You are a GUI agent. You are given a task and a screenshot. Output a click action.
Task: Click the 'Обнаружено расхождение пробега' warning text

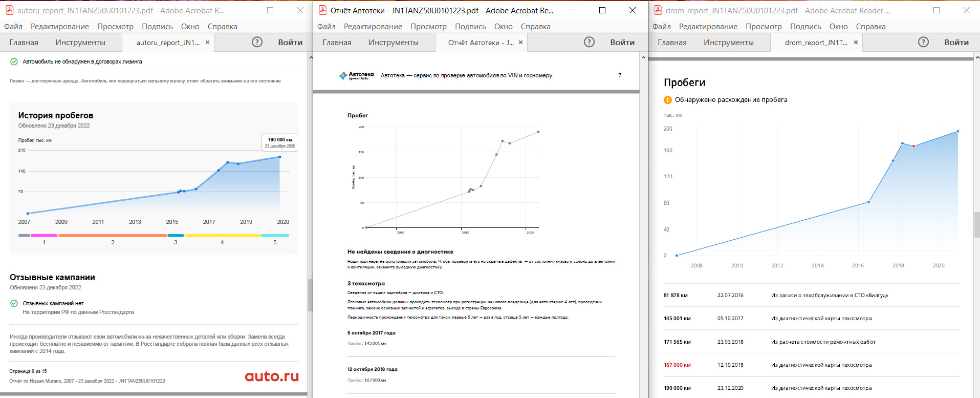[731, 100]
